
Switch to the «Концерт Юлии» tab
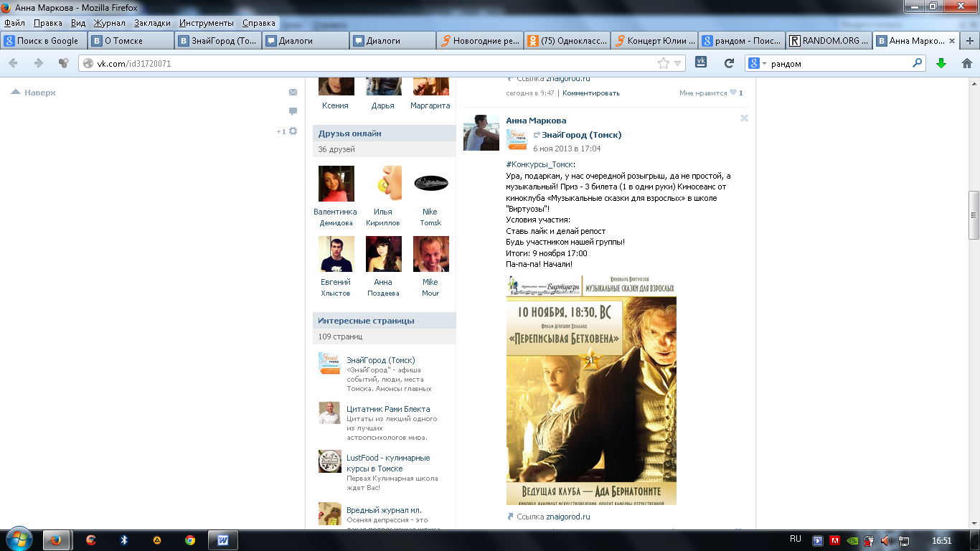tap(655, 41)
